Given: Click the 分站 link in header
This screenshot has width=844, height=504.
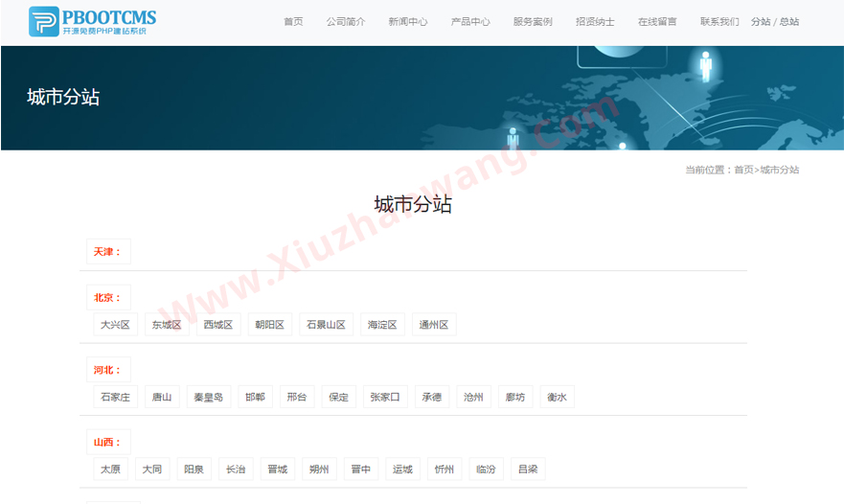Looking at the screenshot, I should (760, 22).
